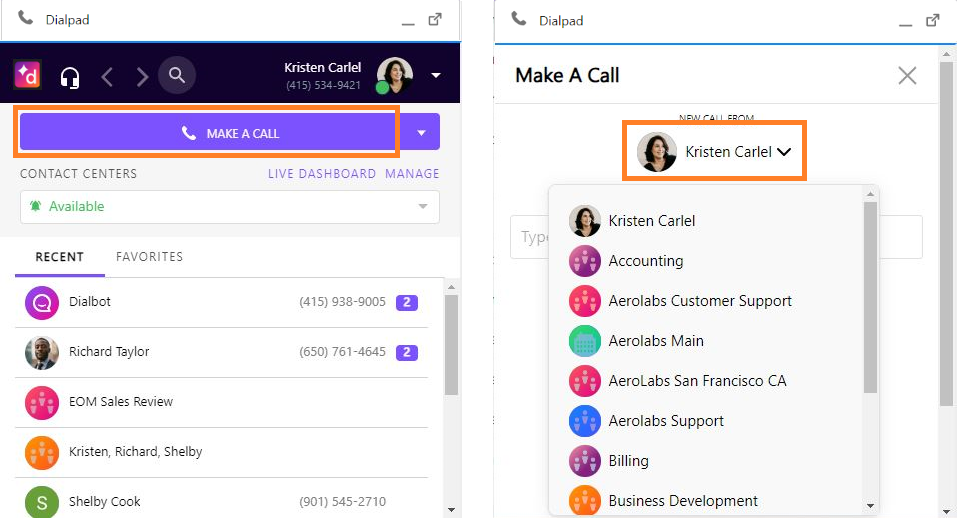957x518 pixels.
Task: Select the Richard Taylor contact
Action: tap(221, 352)
